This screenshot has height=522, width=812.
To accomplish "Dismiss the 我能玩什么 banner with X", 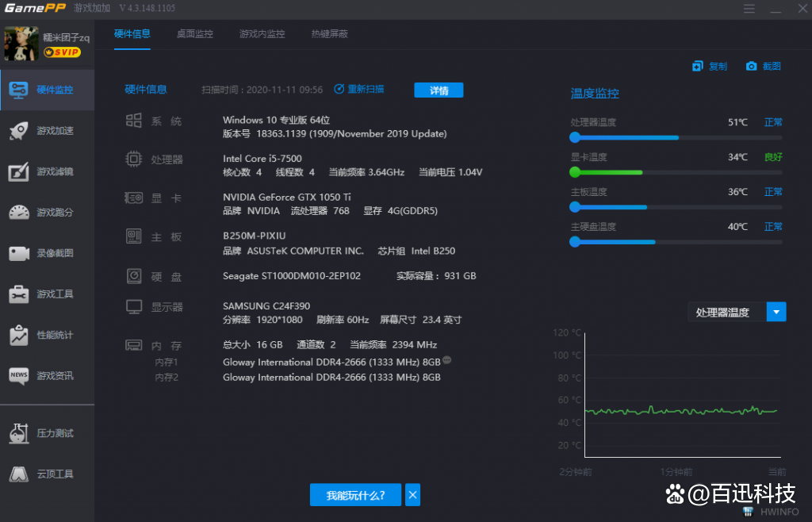I will (x=412, y=495).
